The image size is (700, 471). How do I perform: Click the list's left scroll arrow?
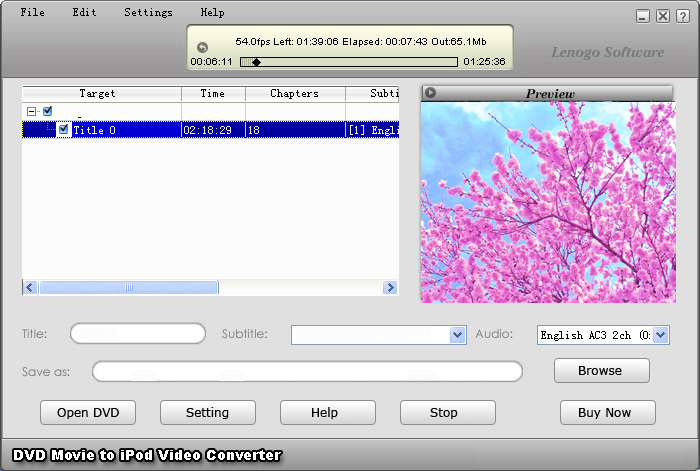click(x=30, y=287)
